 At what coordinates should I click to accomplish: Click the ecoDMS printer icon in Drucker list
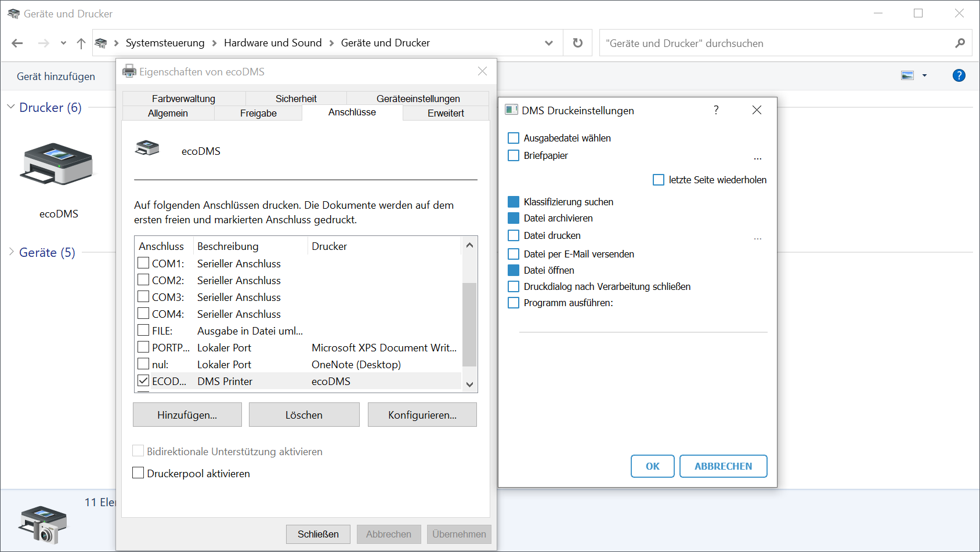point(57,164)
